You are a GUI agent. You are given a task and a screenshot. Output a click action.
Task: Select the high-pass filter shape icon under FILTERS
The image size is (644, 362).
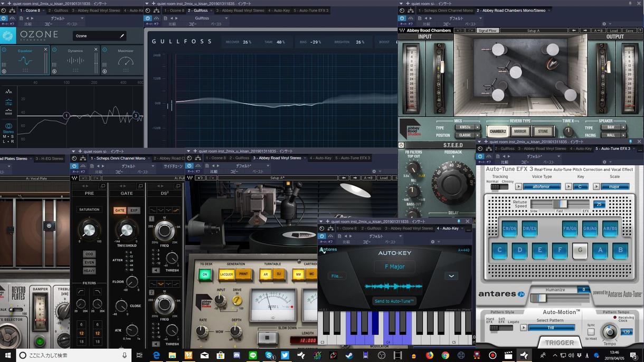[x=81, y=292]
